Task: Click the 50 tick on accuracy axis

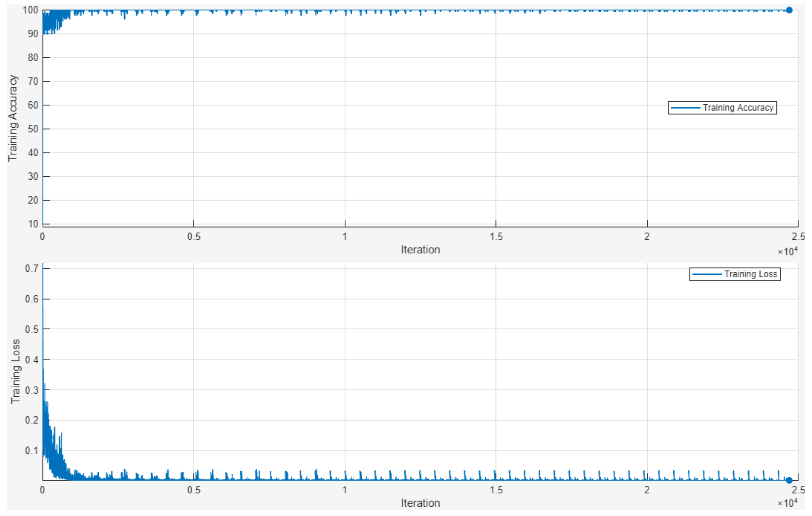Action: click(x=33, y=129)
